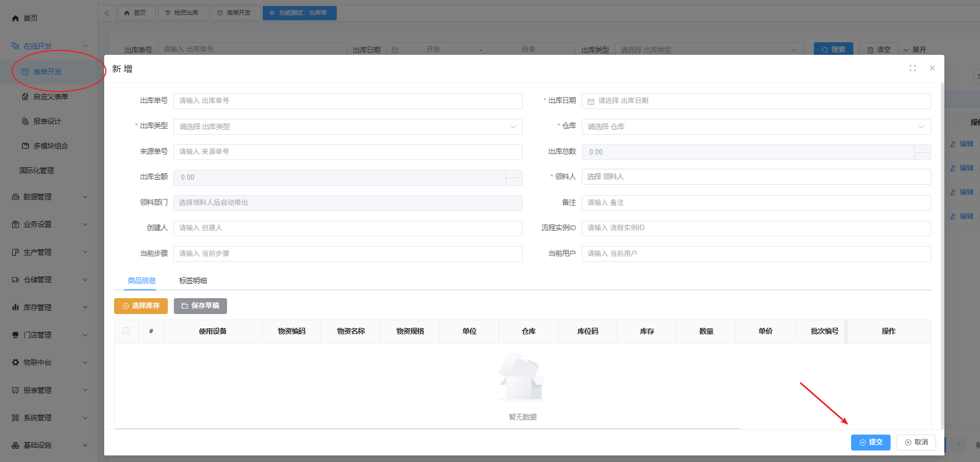The width and height of the screenshot is (980, 462).
Task: Click the 门店管理 sidebar icon
Action: pyautogui.click(x=15, y=335)
